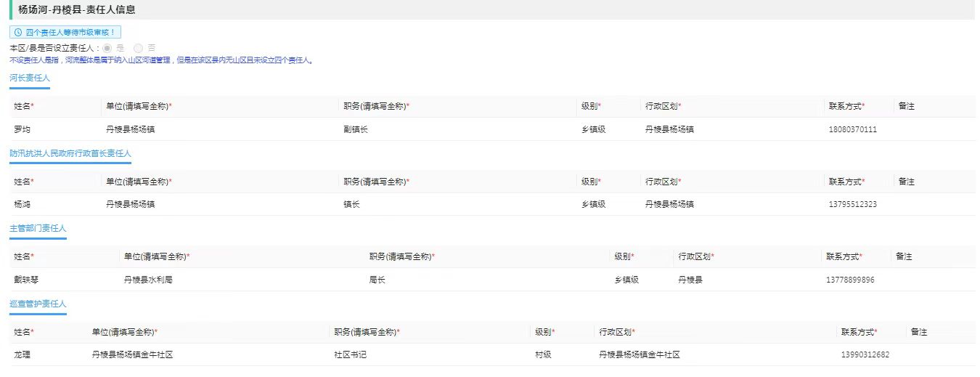Click the 社区书记 position cell
The width and height of the screenshot is (980, 377).
click(x=350, y=355)
